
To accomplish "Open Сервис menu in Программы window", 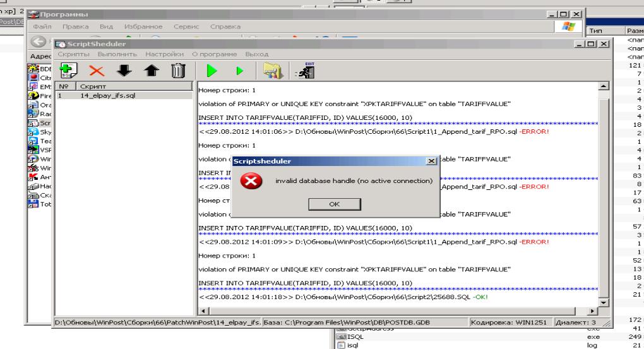I will 186,27.
